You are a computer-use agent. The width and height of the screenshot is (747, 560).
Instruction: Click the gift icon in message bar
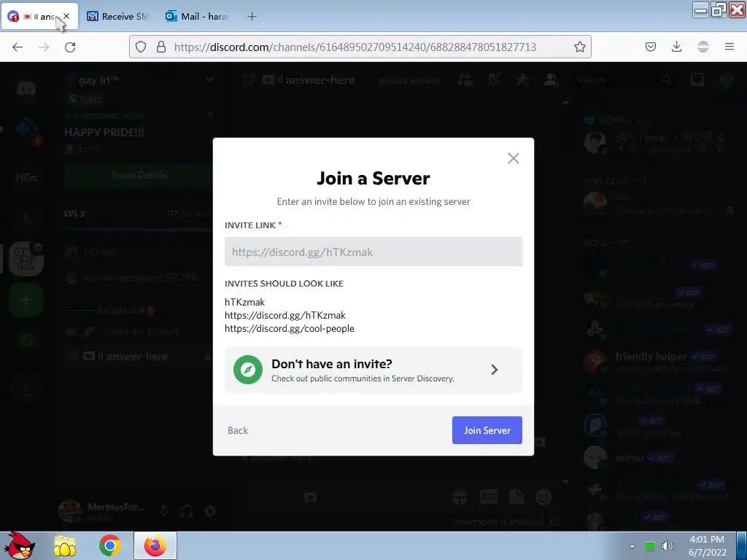coord(460,497)
